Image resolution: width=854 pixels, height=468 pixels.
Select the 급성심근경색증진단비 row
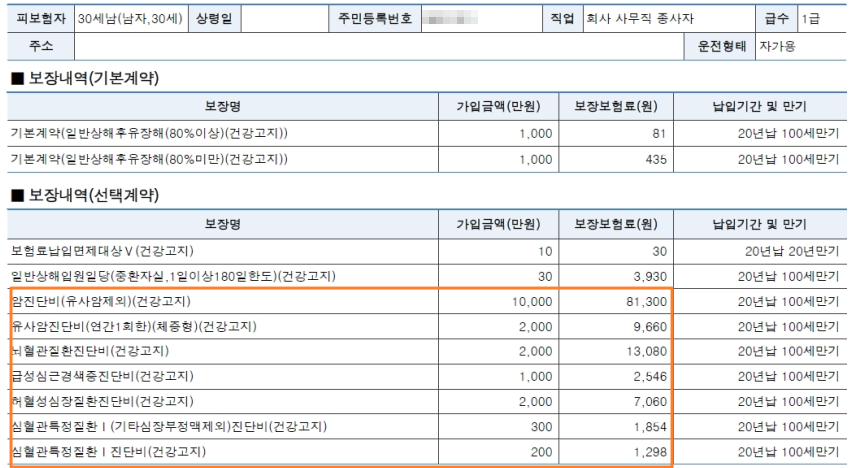(x=427, y=376)
